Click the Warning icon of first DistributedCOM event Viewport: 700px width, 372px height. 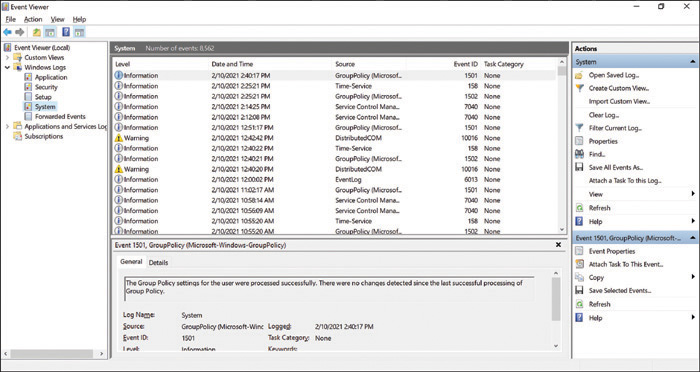tap(118, 138)
